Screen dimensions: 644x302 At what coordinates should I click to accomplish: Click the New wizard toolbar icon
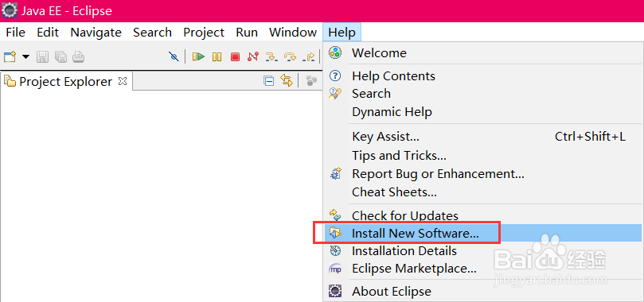pos(10,56)
